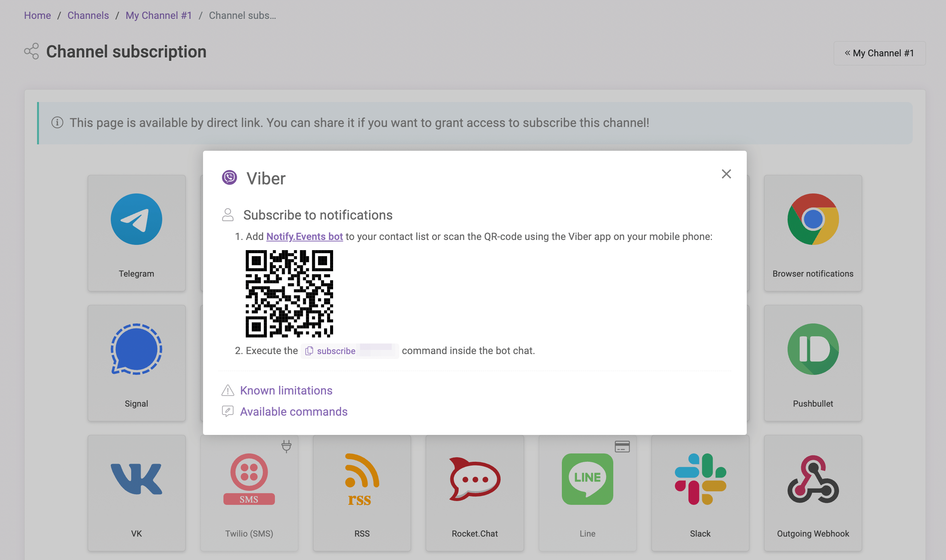946x560 pixels.
Task: Click the 'VK' card label
Action: pos(136,534)
